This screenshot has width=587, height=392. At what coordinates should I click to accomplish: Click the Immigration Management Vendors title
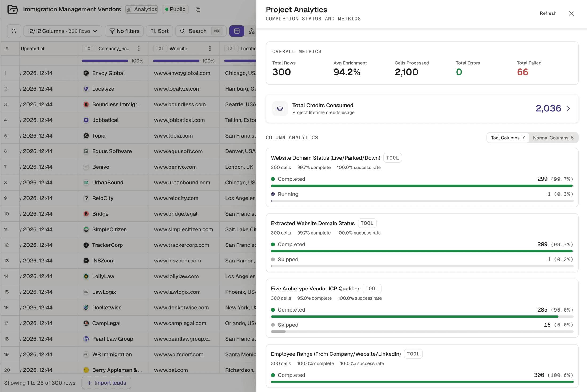pos(72,9)
